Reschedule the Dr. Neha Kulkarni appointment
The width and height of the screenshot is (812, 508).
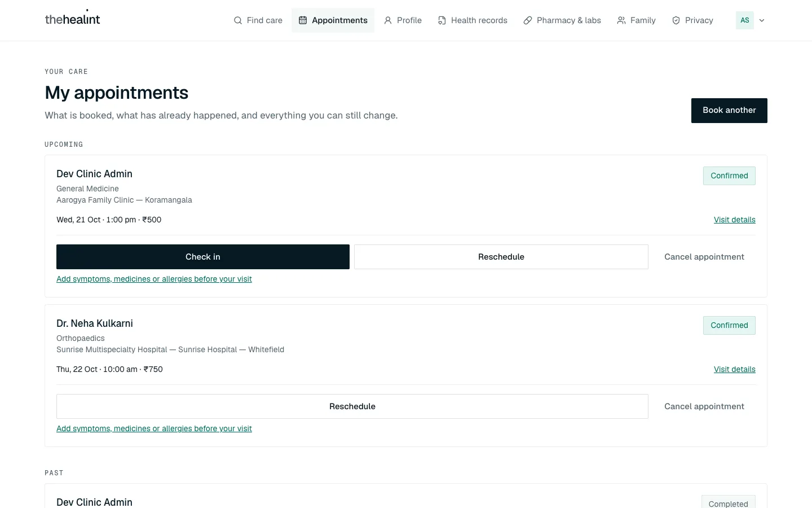click(x=352, y=406)
